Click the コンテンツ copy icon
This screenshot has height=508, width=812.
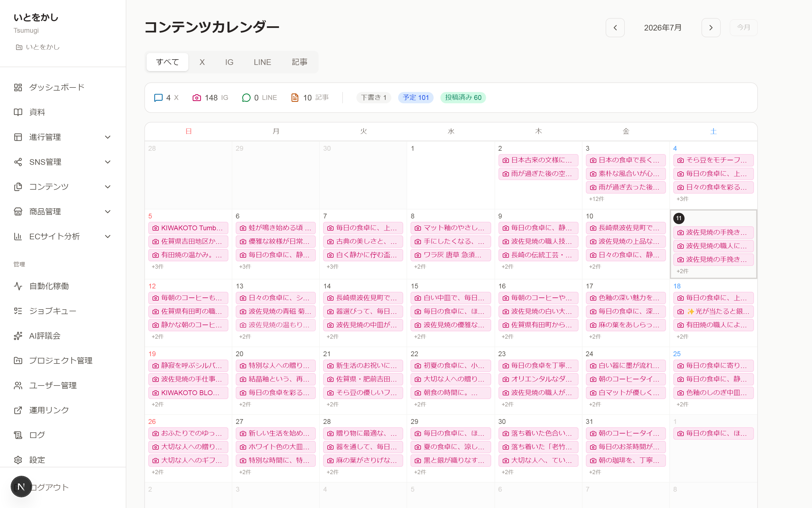pos(18,187)
